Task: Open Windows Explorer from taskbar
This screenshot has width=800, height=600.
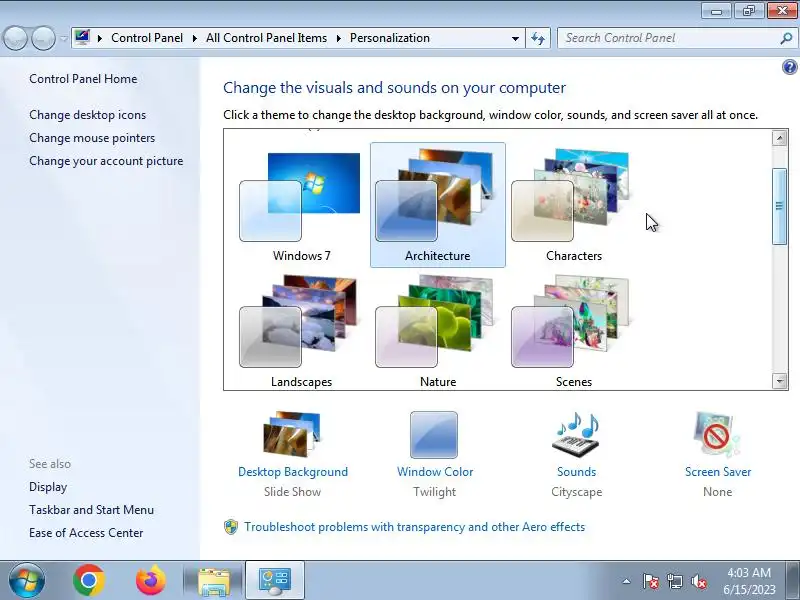Action: 214,581
